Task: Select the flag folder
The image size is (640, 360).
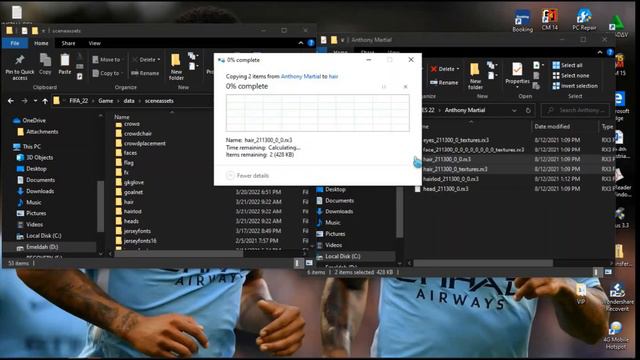Action: (128, 162)
